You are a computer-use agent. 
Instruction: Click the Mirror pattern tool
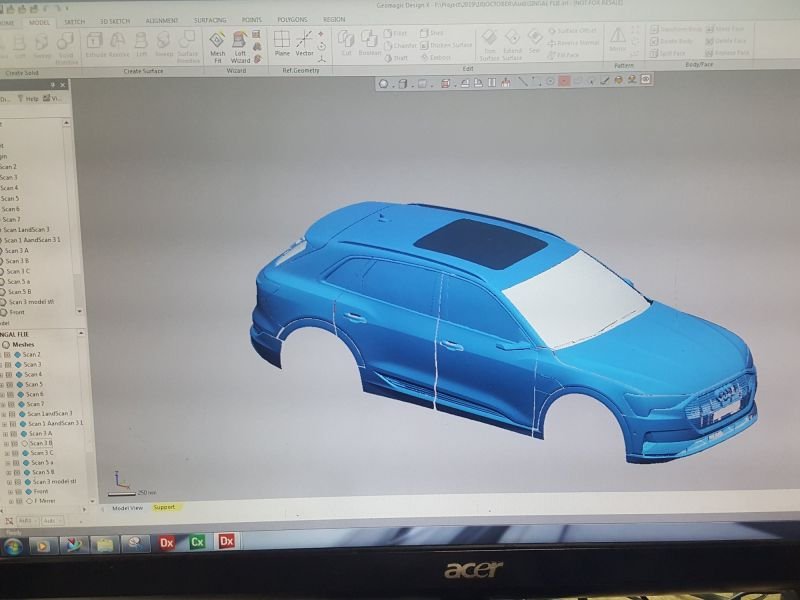pos(617,39)
